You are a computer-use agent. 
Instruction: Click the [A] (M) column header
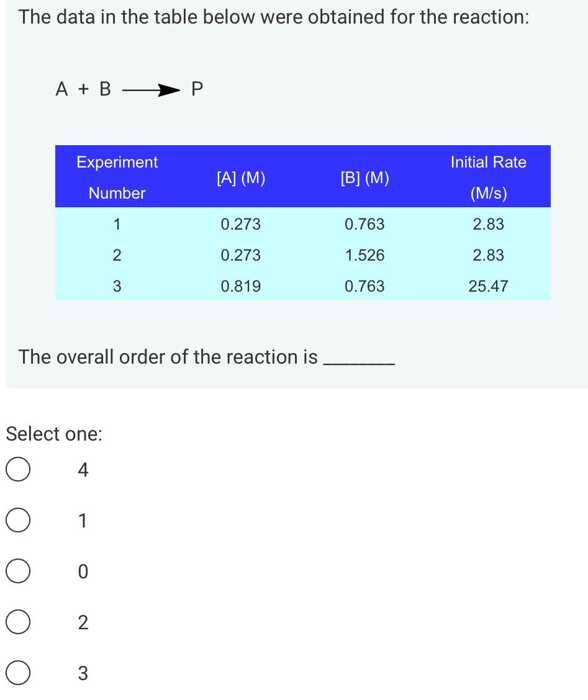click(240, 178)
